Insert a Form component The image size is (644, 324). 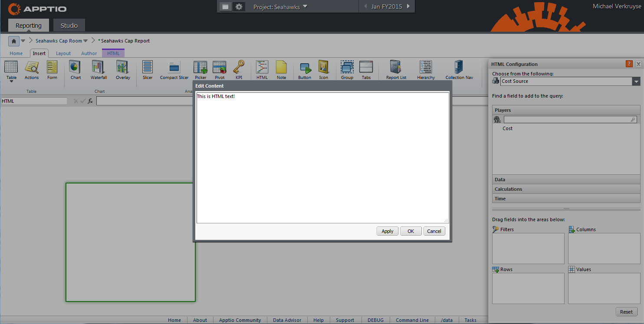pos(52,70)
